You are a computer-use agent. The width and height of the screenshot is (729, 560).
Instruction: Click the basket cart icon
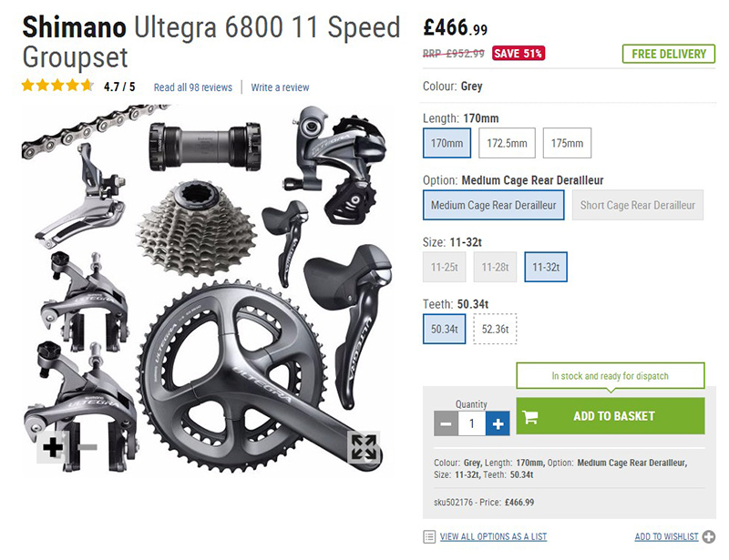[x=530, y=417]
